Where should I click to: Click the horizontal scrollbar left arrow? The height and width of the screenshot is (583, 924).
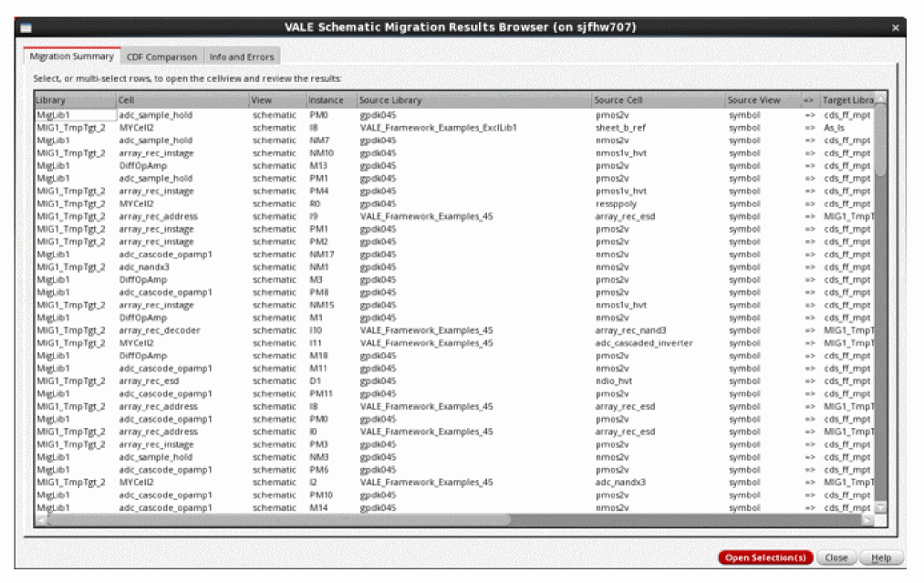tap(41, 519)
